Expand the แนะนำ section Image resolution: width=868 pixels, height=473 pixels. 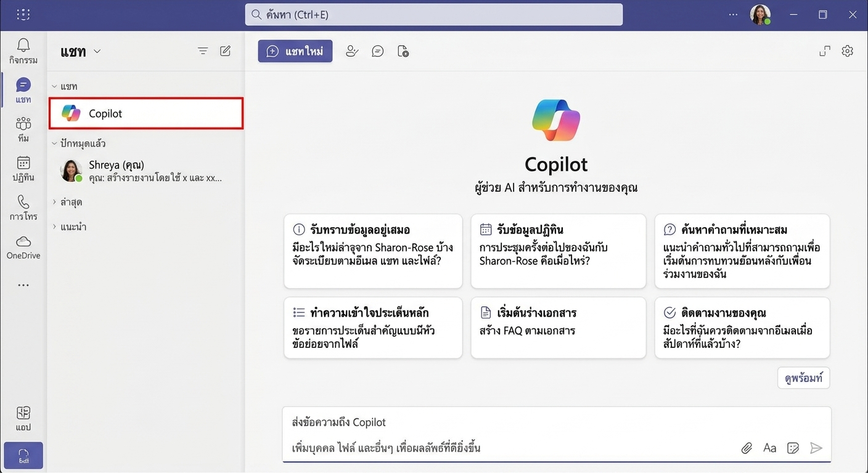pyautogui.click(x=54, y=227)
